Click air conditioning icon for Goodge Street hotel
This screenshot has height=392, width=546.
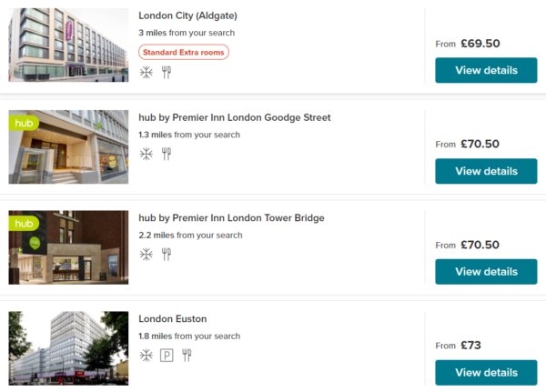pyautogui.click(x=147, y=154)
